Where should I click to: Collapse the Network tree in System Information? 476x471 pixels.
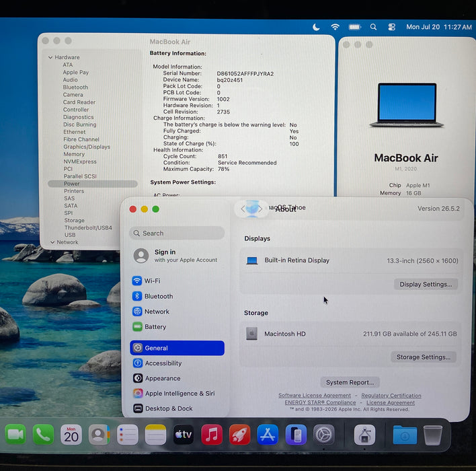52,242
